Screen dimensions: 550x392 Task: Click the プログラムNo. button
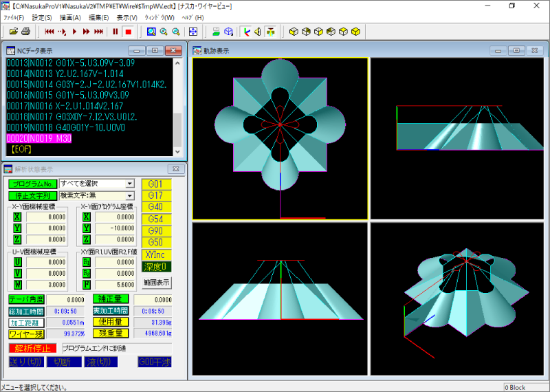[32, 184]
